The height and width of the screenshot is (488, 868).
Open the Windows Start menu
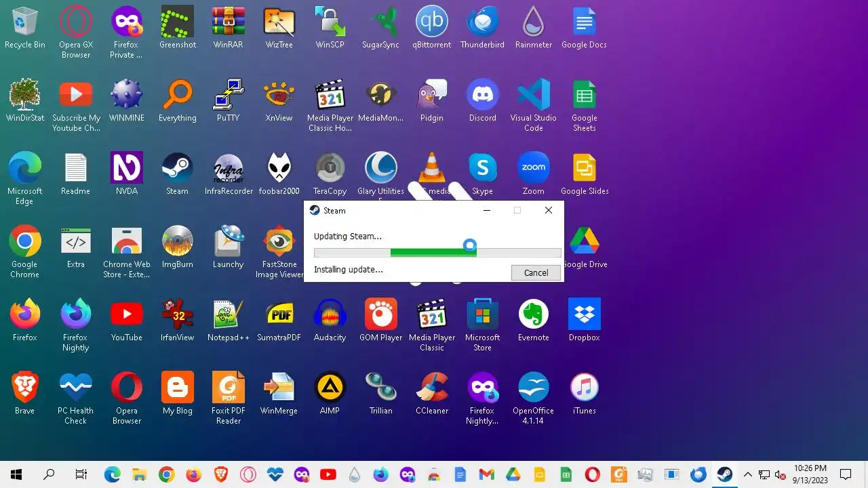click(x=16, y=474)
